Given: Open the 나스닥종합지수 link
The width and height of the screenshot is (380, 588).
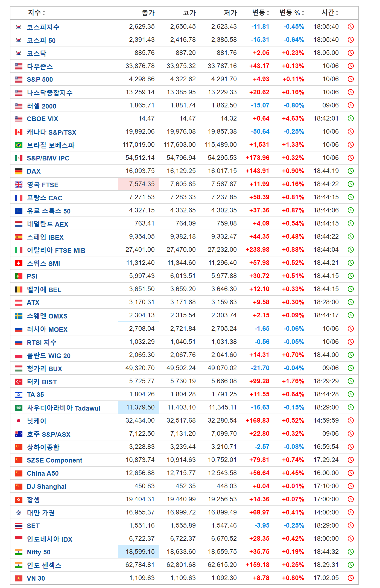Looking at the screenshot, I should tap(50, 93).
